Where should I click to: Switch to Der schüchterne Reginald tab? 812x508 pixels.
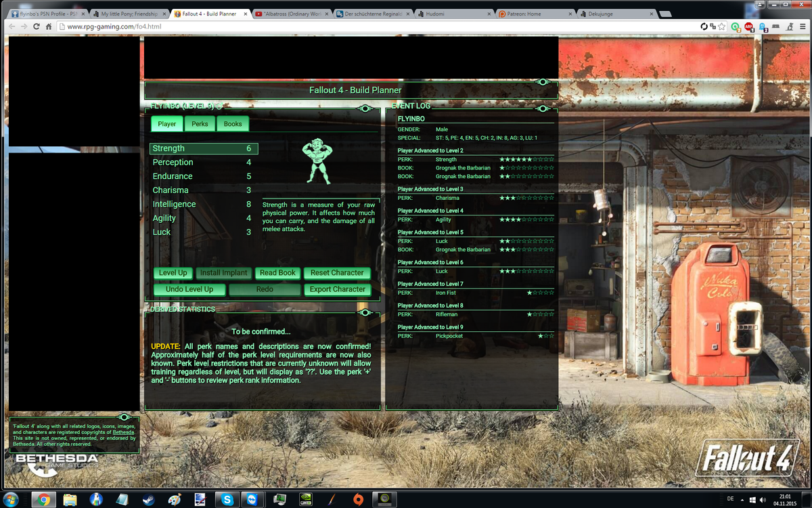(x=372, y=13)
